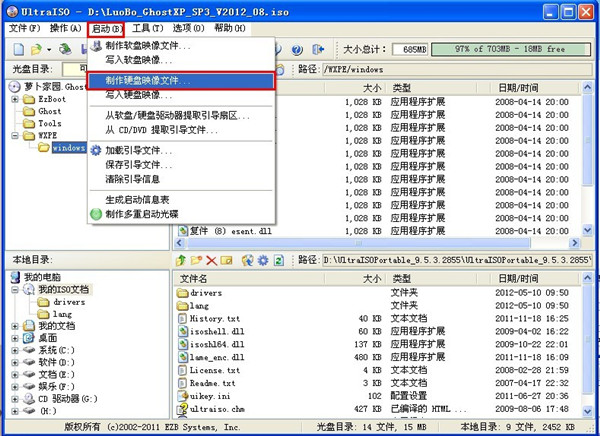Open the dropdown arrow beside Open icon

[49, 49]
